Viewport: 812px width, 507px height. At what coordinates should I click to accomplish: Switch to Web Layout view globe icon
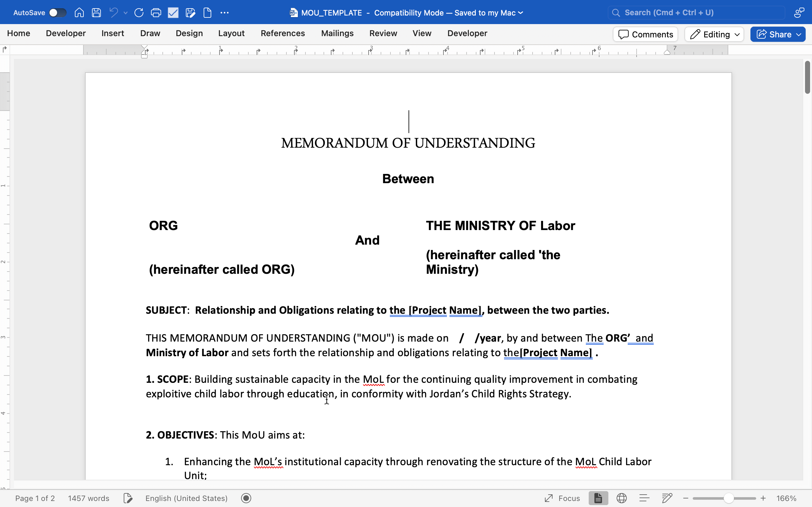coord(621,498)
